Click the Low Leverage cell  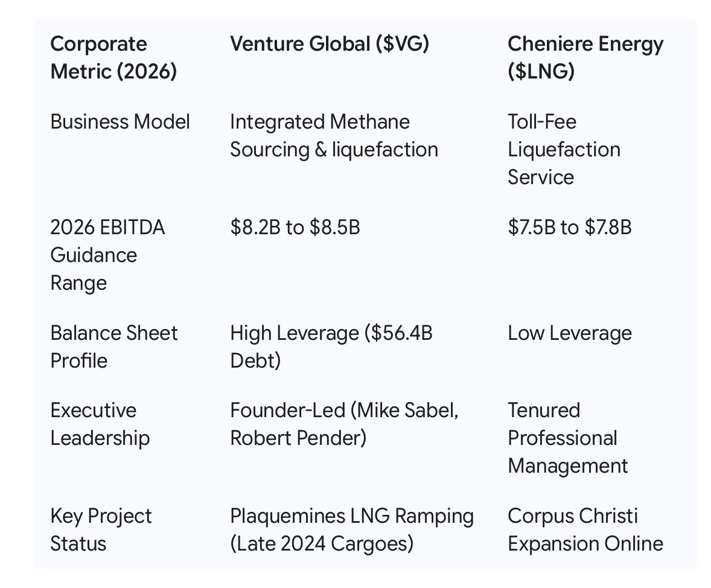pyautogui.click(x=570, y=333)
